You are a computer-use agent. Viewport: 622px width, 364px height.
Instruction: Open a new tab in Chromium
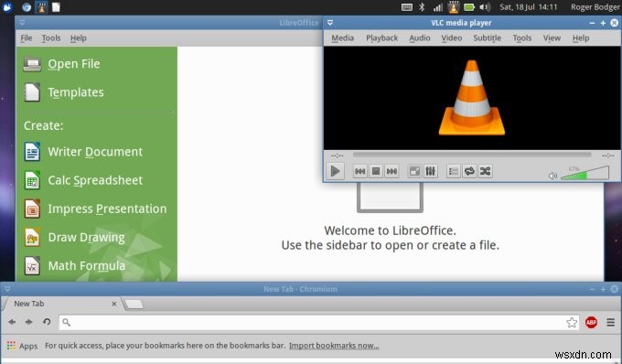coord(134,305)
